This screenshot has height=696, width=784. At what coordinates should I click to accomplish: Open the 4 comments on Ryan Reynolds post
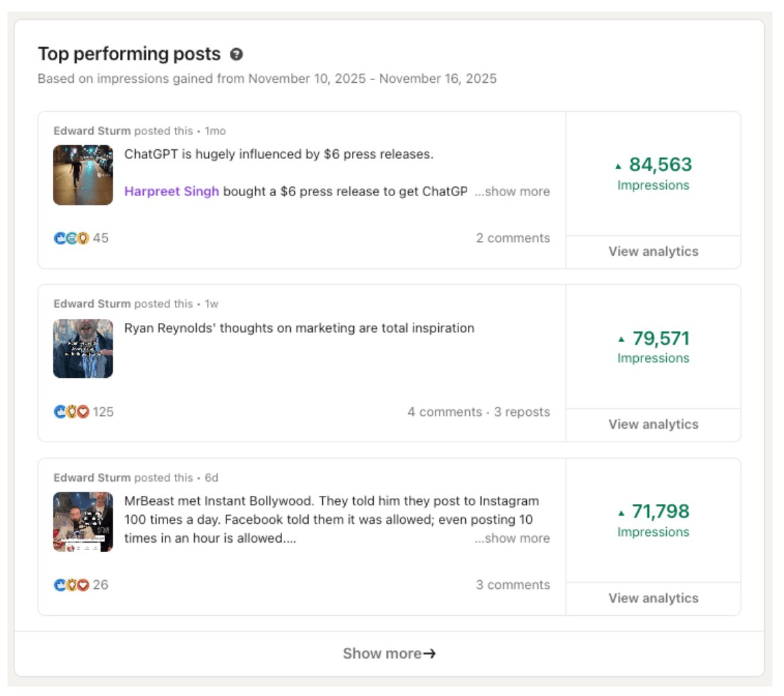coord(444,412)
